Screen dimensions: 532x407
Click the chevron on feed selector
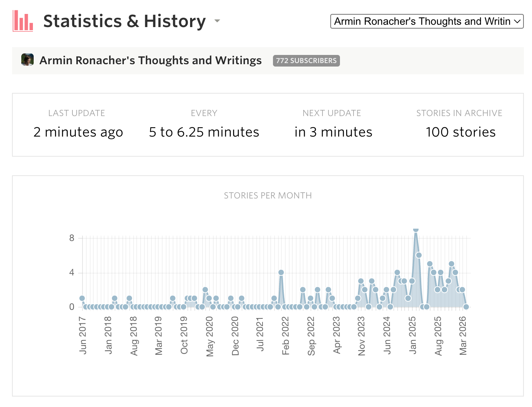click(x=517, y=21)
